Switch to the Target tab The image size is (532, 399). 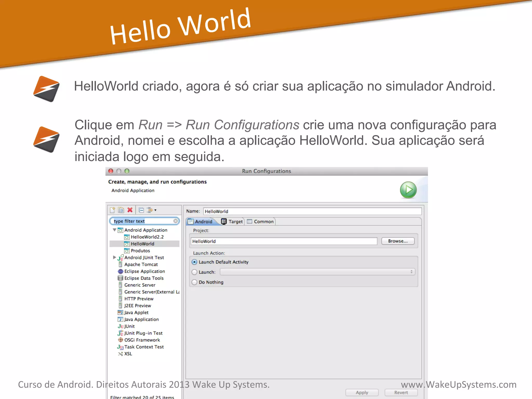click(232, 222)
